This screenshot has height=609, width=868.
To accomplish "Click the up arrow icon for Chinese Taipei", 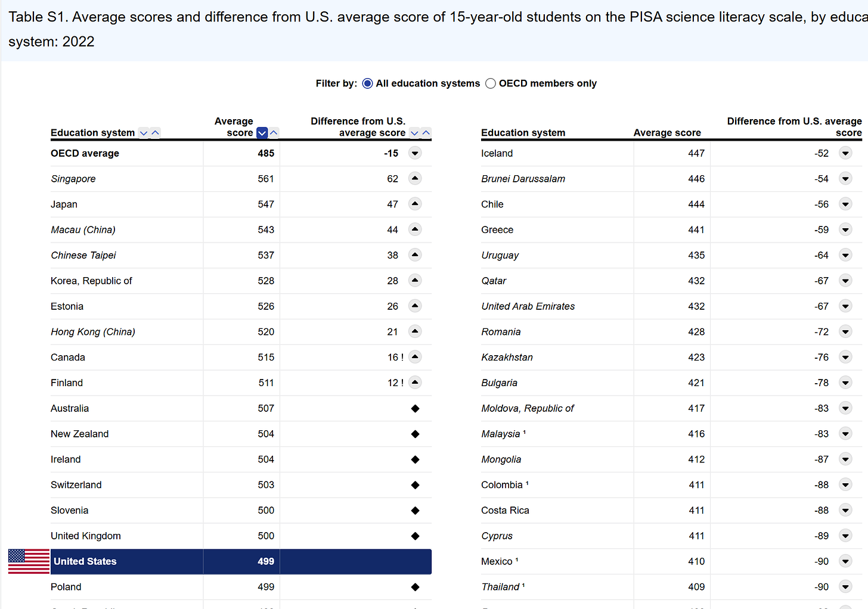I will tap(415, 255).
